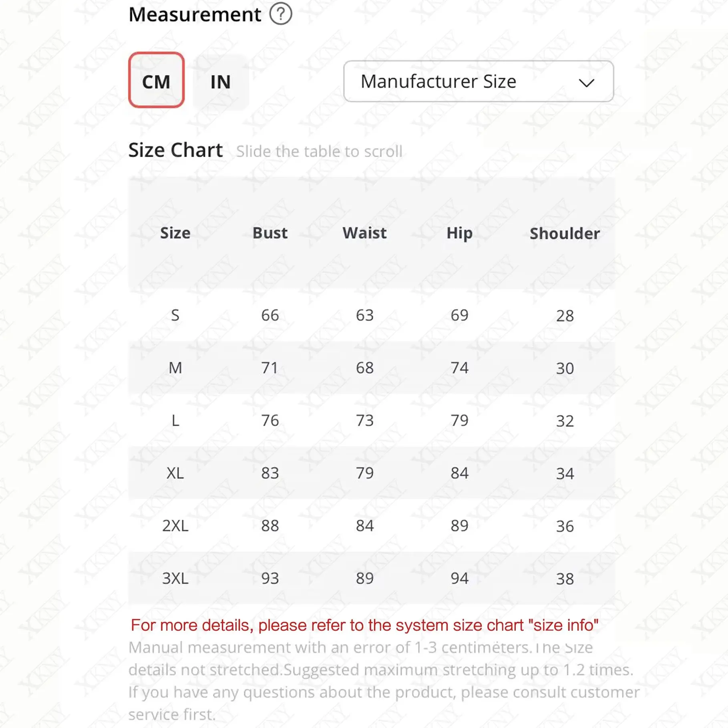728x728 pixels.
Task: Switch measurement units to IN
Action: [x=221, y=82]
